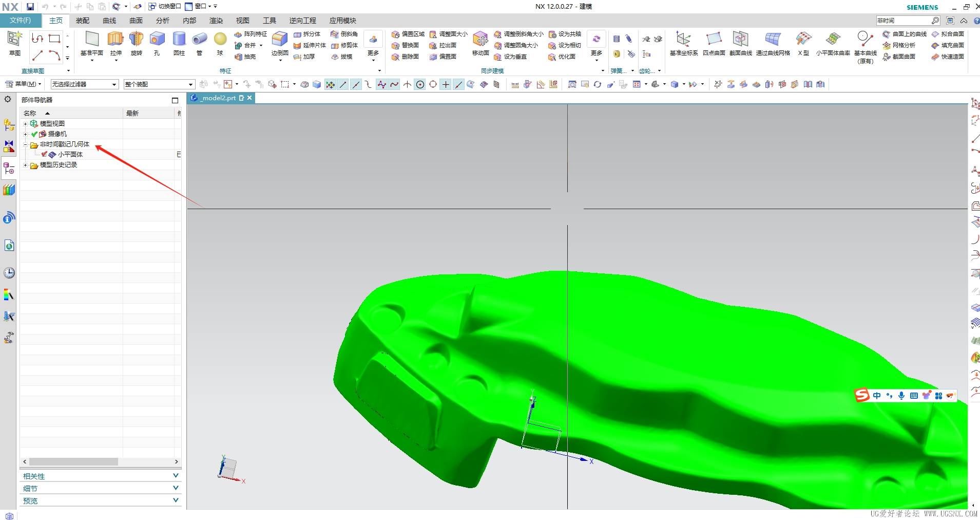Screen dimensions: 980x520
Task: Select the 旋转 revolve tool
Action: coord(137,44)
